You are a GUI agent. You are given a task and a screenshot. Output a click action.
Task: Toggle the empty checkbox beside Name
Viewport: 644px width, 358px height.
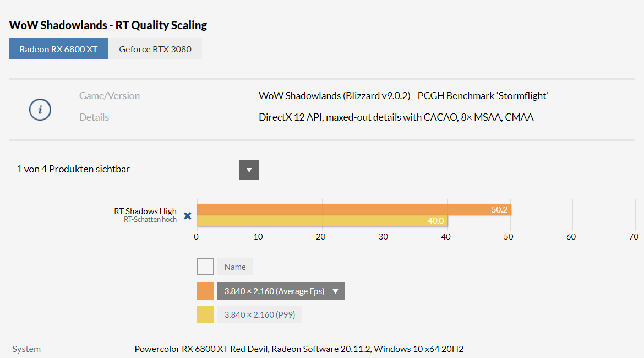205,267
